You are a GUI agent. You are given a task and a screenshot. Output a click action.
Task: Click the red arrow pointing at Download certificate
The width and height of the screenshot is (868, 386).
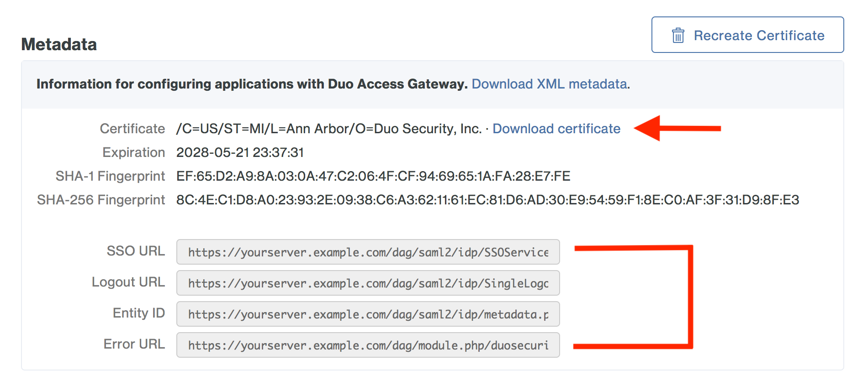(x=677, y=128)
